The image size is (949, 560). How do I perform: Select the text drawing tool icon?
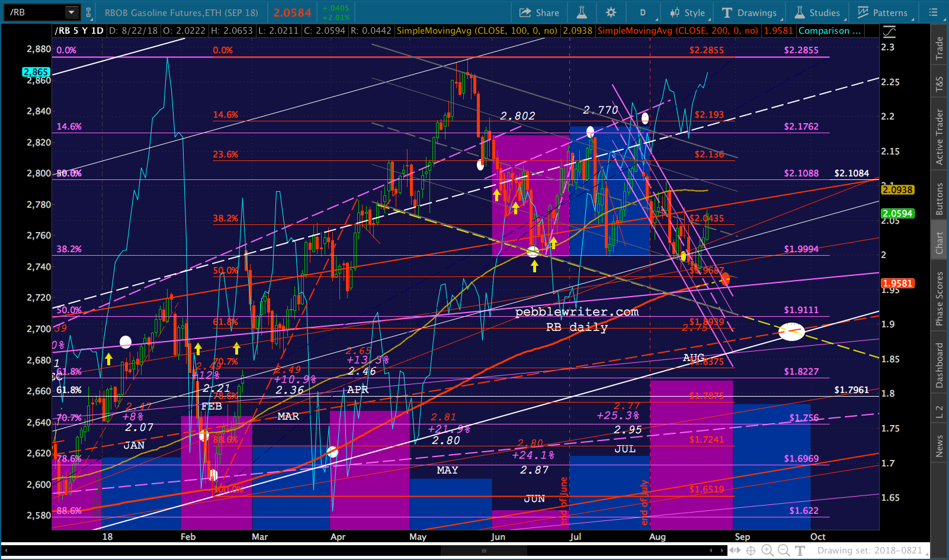[800, 551]
